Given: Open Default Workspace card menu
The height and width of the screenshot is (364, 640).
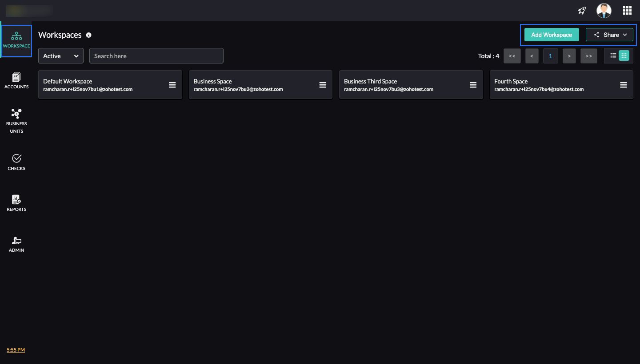Looking at the screenshot, I should click(x=172, y=85).
